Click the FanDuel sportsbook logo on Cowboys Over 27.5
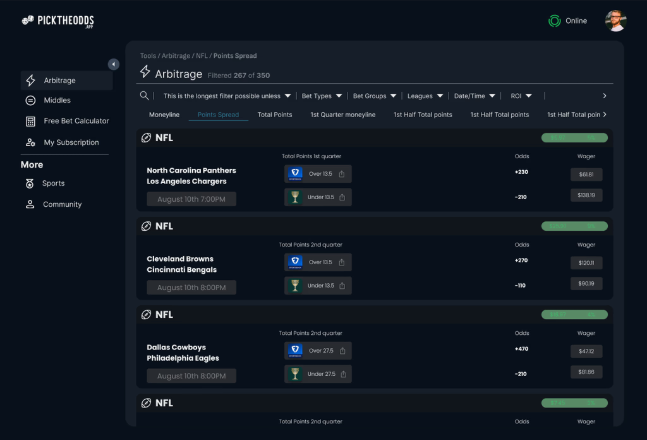 [x=295, y=351]
